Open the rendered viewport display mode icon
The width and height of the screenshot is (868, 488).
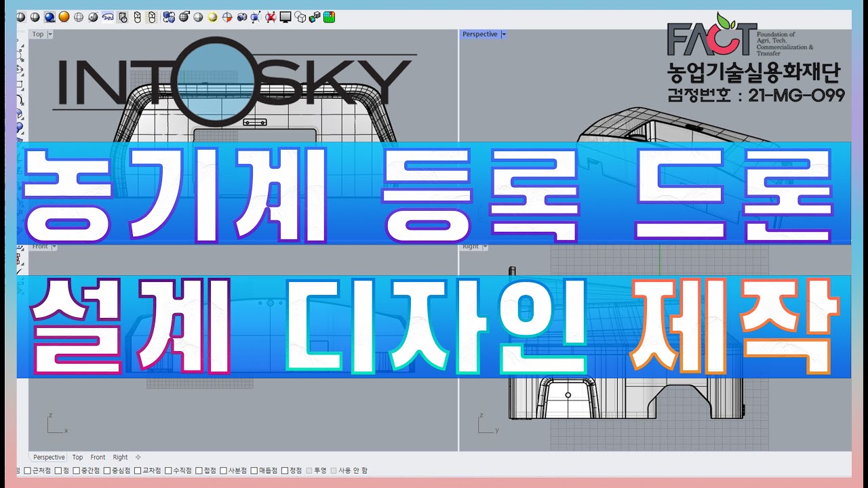[211, 16]
